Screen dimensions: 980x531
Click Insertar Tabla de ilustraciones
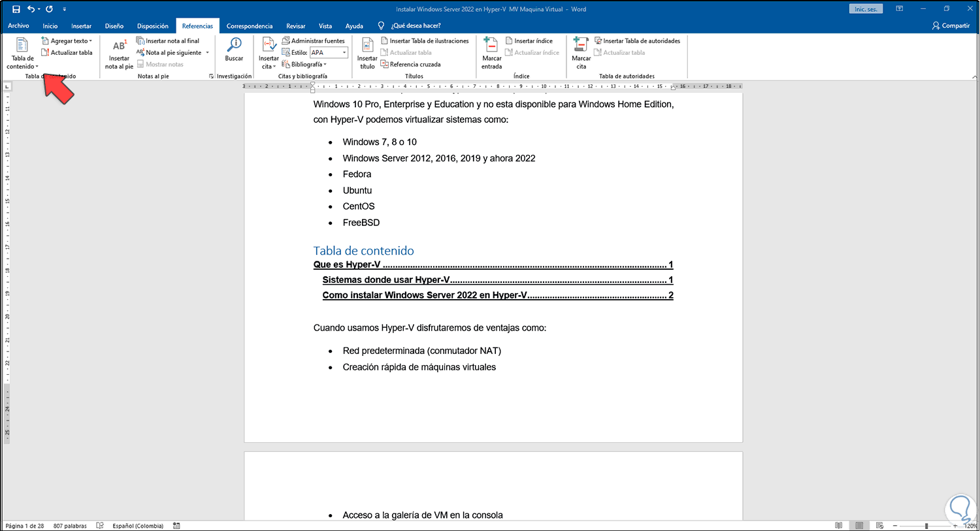[x=425, y=40]
